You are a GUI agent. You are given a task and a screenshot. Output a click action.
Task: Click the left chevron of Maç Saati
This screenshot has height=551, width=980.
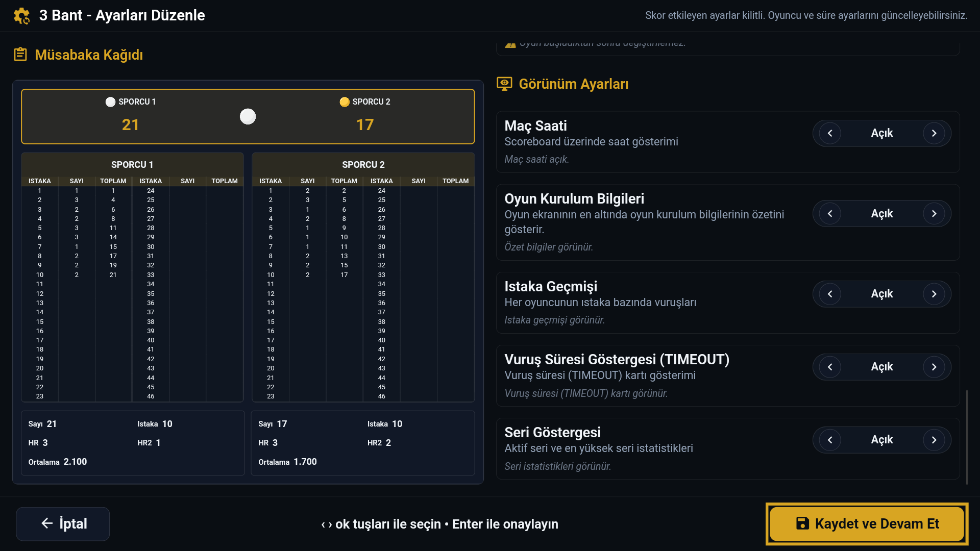pyautogui.click(x=830, y=133)
